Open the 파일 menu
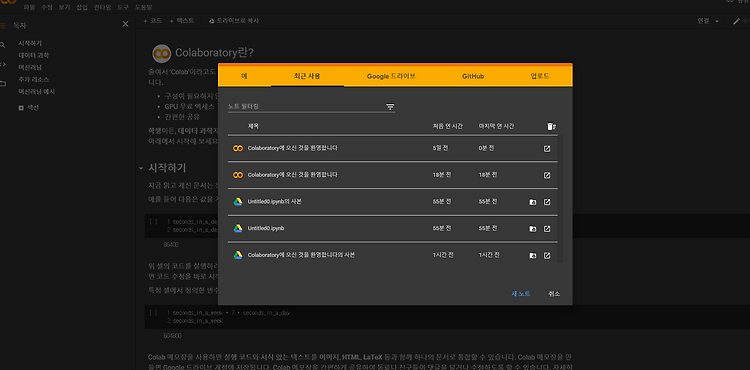The width and height of the screenshot is (750, 370). [29, 8]
